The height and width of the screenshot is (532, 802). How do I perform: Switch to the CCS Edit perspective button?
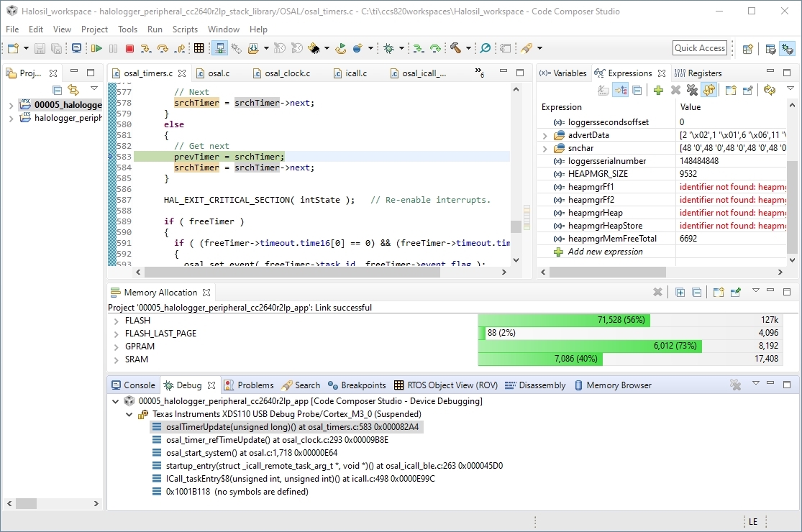point(770,49)
